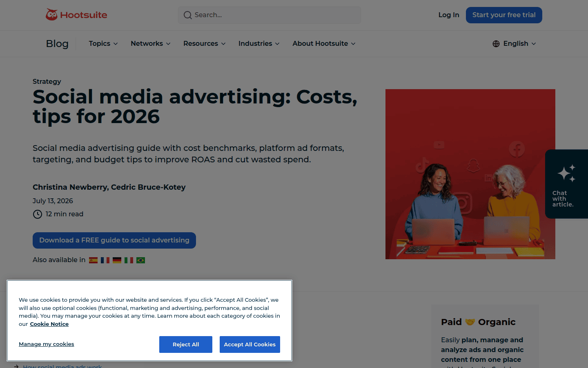588x368 pixels.
Task: Select the Italian flag translation
Action: click(x=129, y=260)
